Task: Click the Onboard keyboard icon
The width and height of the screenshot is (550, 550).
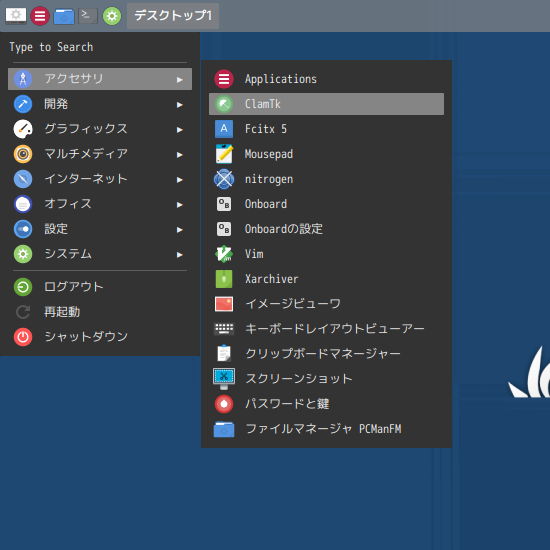Action: tap(224, 204)
